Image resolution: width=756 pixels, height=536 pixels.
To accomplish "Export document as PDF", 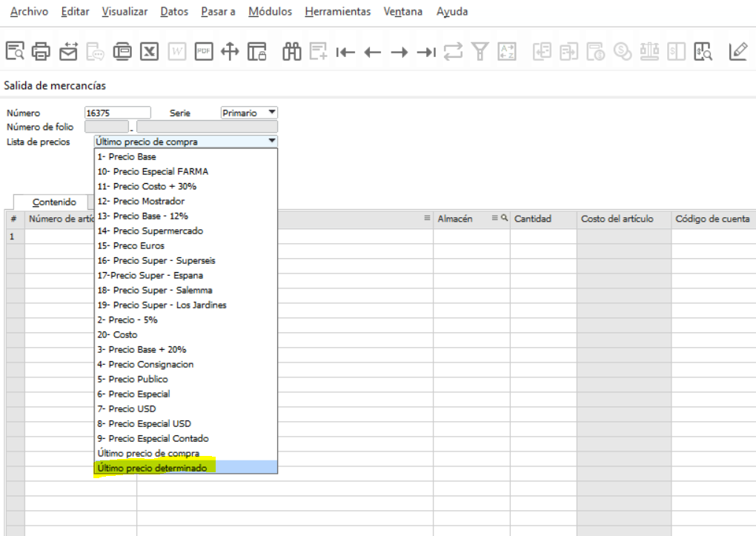I will [x=202, y=51].
